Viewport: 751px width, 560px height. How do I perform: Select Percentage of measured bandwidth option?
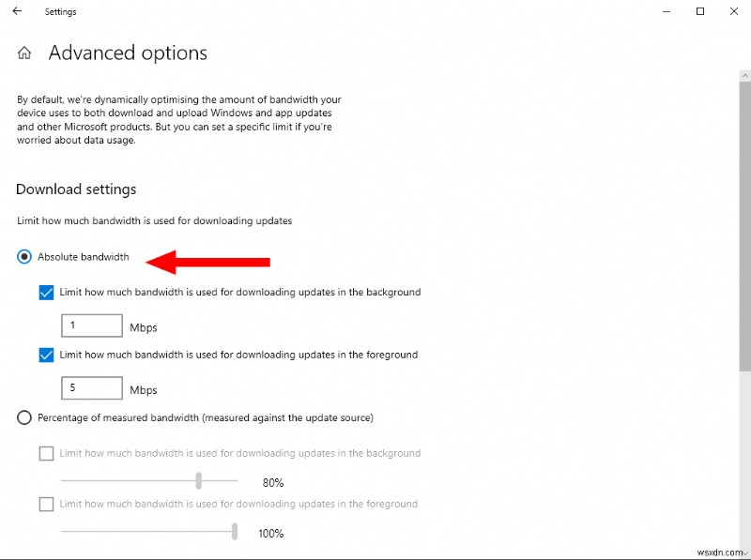pos(23,417)
